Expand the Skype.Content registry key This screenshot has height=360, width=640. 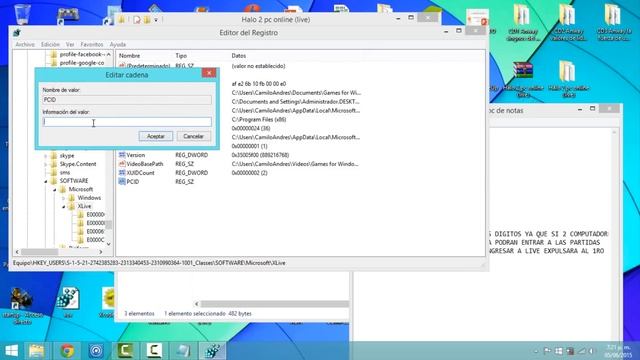[x=46, y=164]
